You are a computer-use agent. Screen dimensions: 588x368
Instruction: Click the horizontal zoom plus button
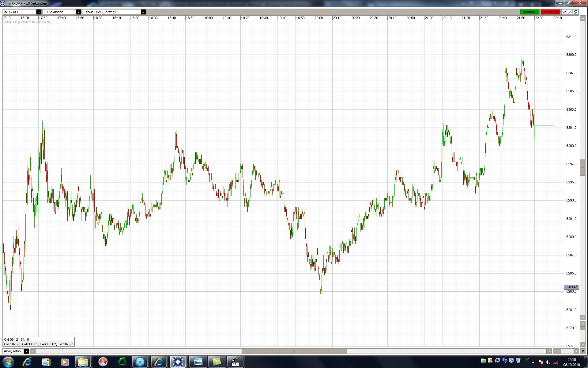(576, 351)
